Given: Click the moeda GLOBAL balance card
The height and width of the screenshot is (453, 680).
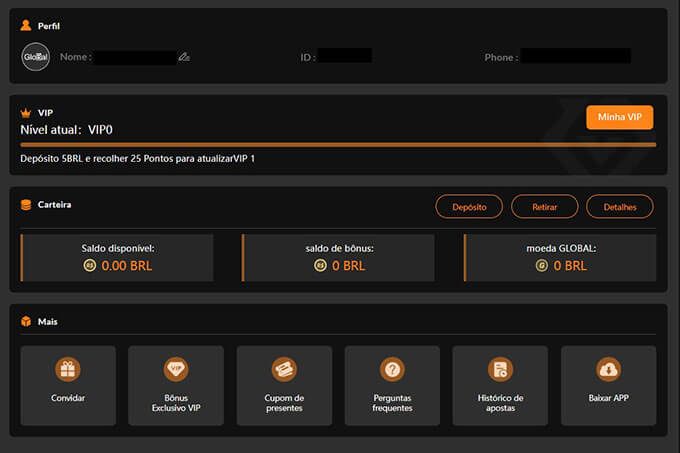Looking at the screenshot, I should [560, 257].
